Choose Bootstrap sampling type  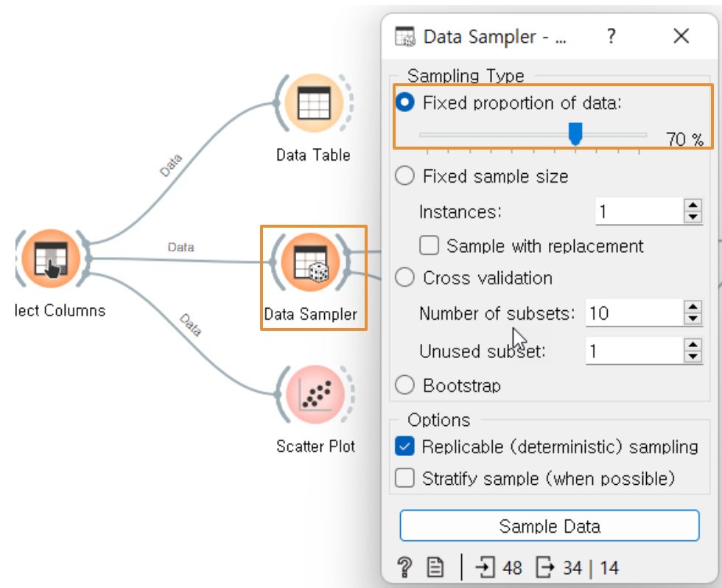pos(404,385)
